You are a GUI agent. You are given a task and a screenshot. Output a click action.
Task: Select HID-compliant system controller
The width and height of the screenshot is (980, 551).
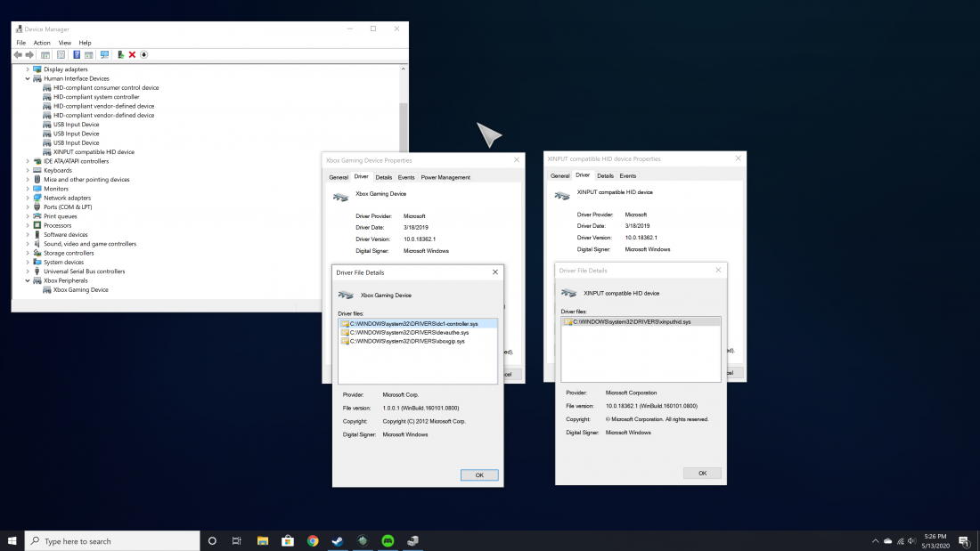96,97
